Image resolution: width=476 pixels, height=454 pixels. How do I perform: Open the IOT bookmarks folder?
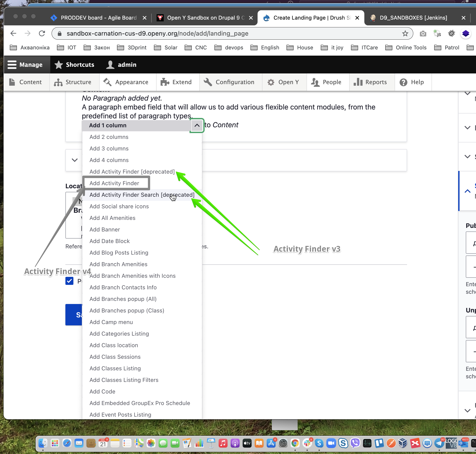click(x=67, y=47)
